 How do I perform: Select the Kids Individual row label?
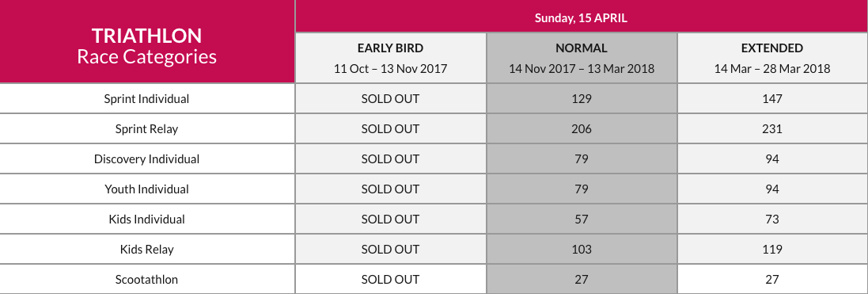coord(146,219)
